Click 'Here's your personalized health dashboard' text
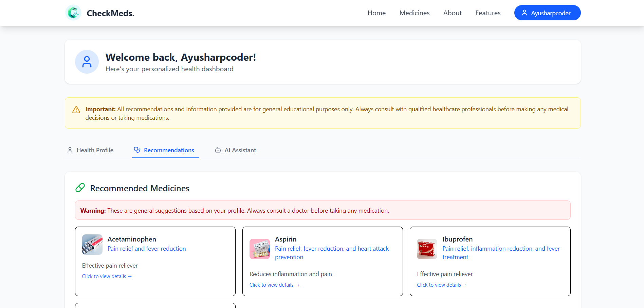The height and width of the screenshot is (308, 644). click(x=169, y=69)
